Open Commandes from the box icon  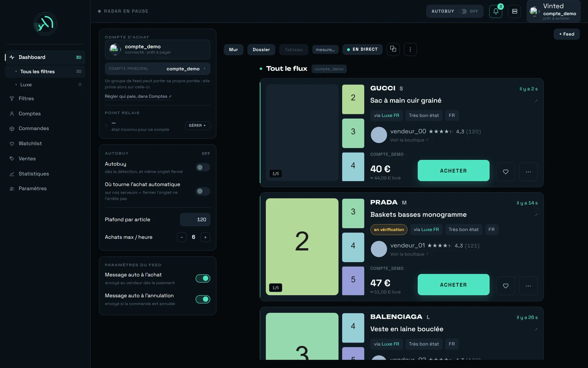12,128
